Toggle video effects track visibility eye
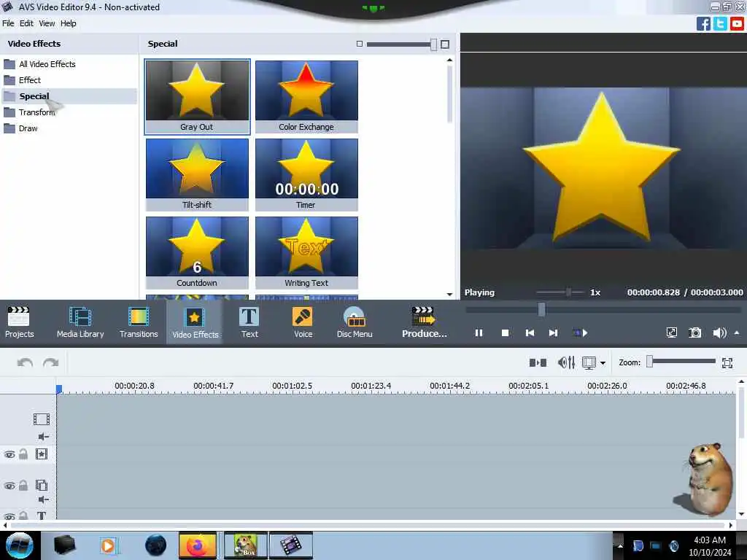Viewport: 747px width, 560px height. pos(9,455)
